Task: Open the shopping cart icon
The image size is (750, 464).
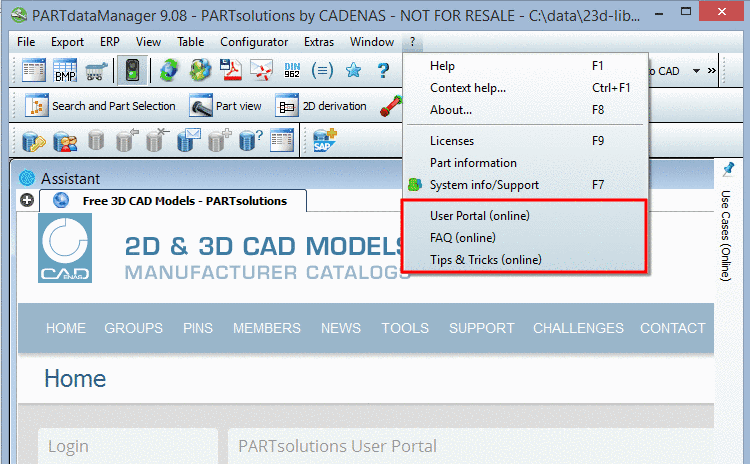Action: point(96,71)
